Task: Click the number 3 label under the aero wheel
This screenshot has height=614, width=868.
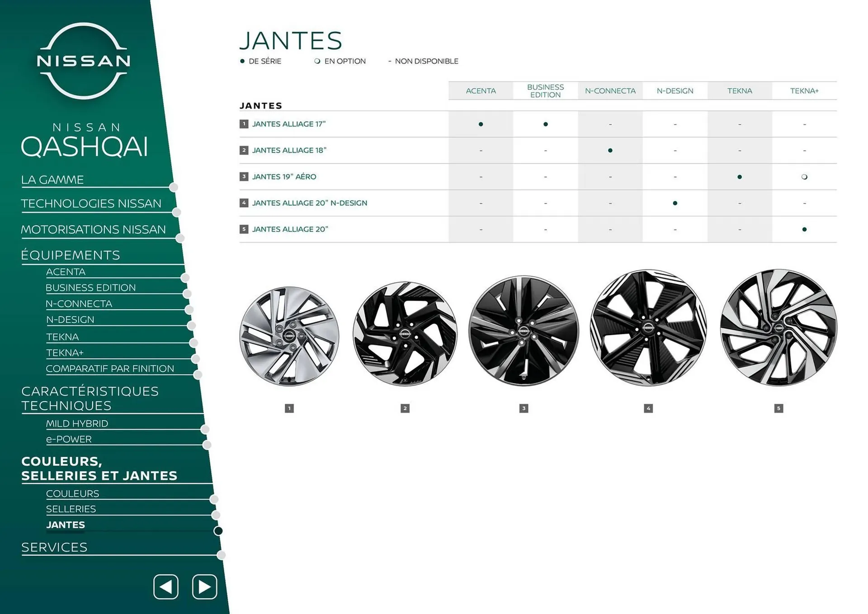Action: click(524, 408)
